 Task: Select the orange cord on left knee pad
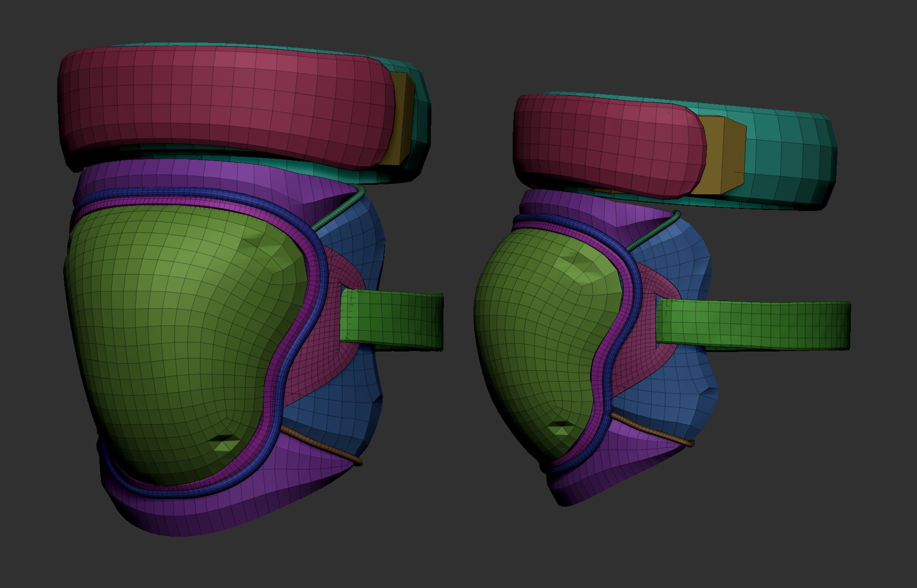tap(321, 445)
